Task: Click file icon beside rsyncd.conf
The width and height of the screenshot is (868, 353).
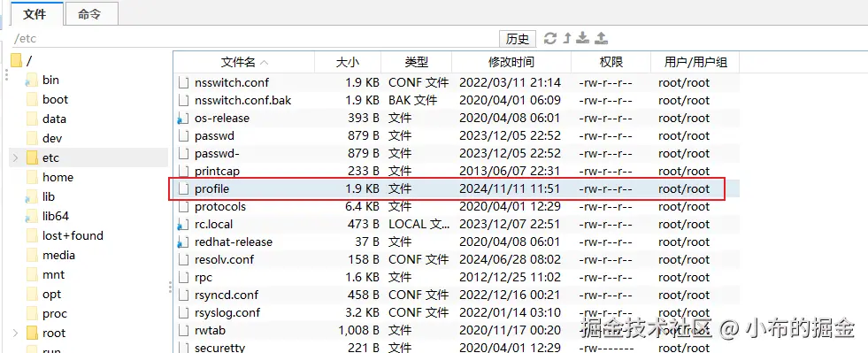Action: pos(183,295)
